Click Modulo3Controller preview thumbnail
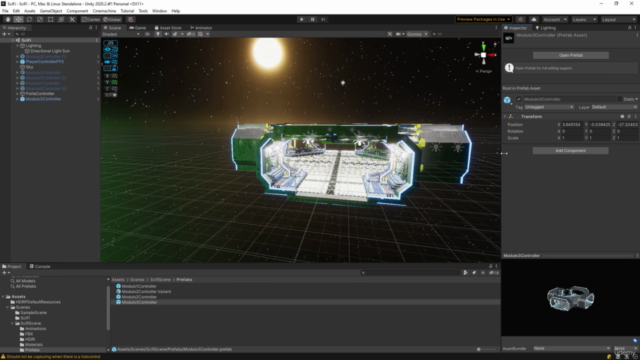The width and height of the screenshot is (640, 360). click(571, 298)
